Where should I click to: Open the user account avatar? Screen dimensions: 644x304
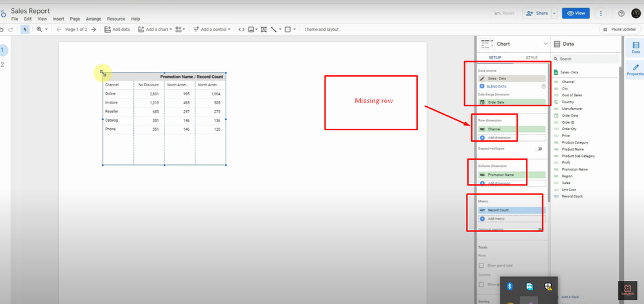(x=636, y=13)
